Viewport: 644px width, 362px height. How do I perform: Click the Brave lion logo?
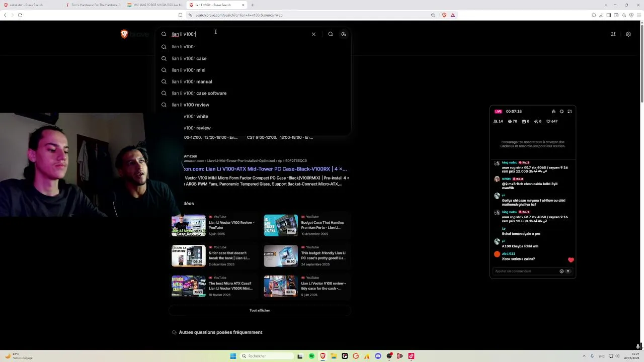click(x=124, y=34)
